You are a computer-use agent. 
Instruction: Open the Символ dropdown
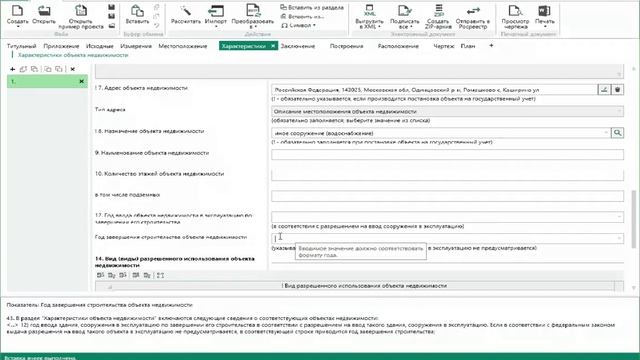coord(298,25)
